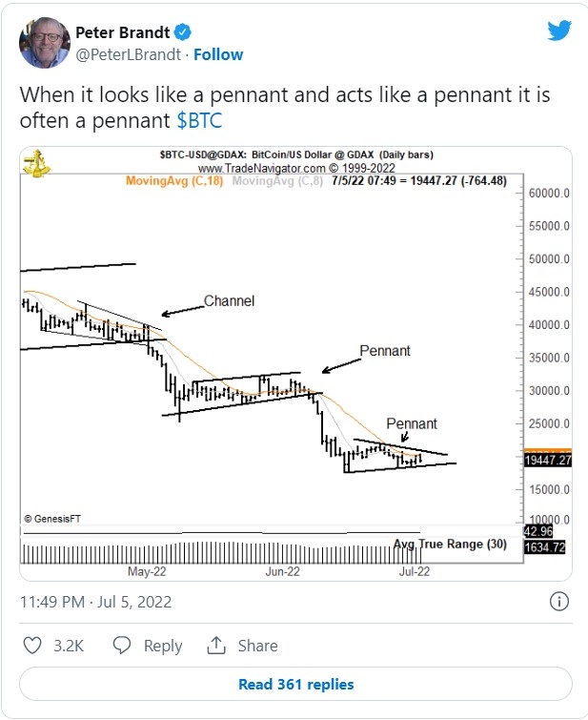Image resolution: width=588 pixels, height=720 pixels.
Task: Open the @PeterLBrandt handle link
Action: coord(128,54)
